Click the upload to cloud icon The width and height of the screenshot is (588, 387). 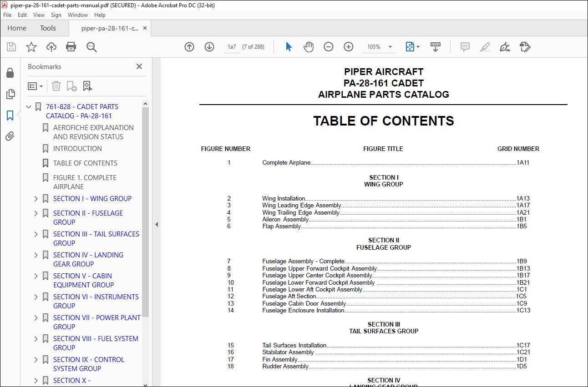pyautogui.click(x=51, y=47)
